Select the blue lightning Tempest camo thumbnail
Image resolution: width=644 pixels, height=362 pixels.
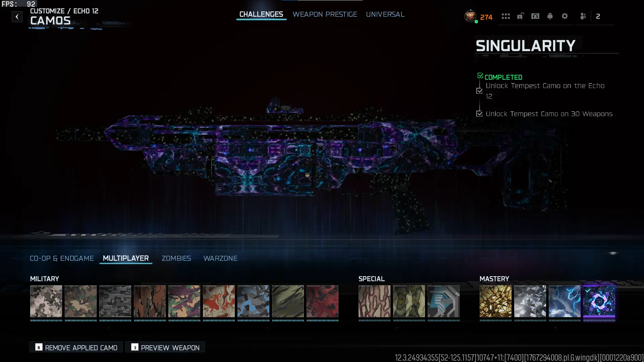point(565,301)
